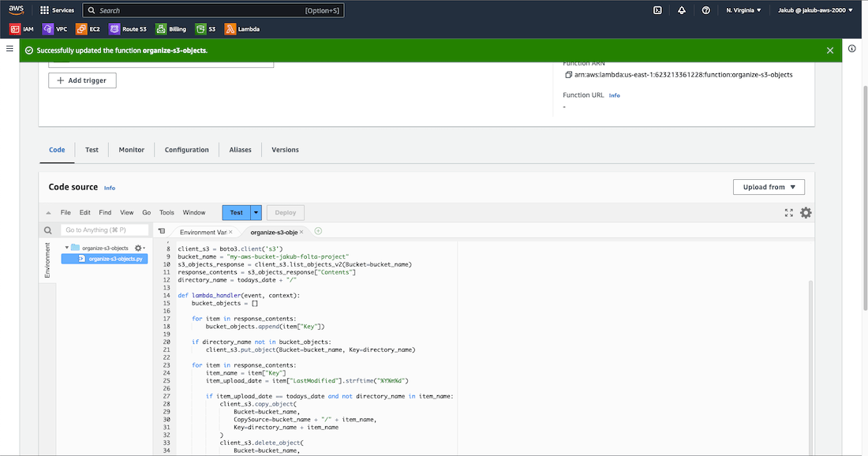Open the N. Virginia region selector

tap(743, 10)
